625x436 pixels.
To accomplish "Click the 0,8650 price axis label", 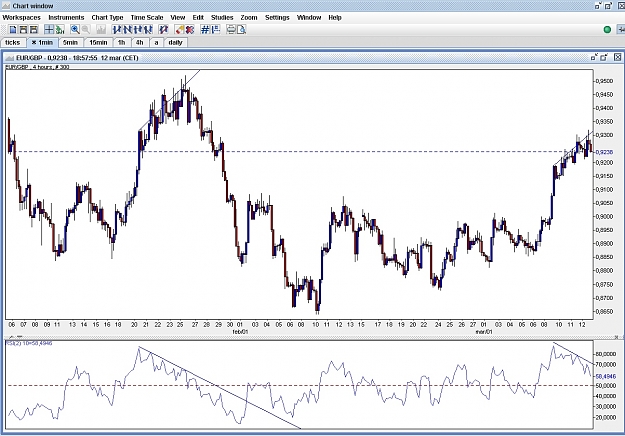I will [605, 311].
